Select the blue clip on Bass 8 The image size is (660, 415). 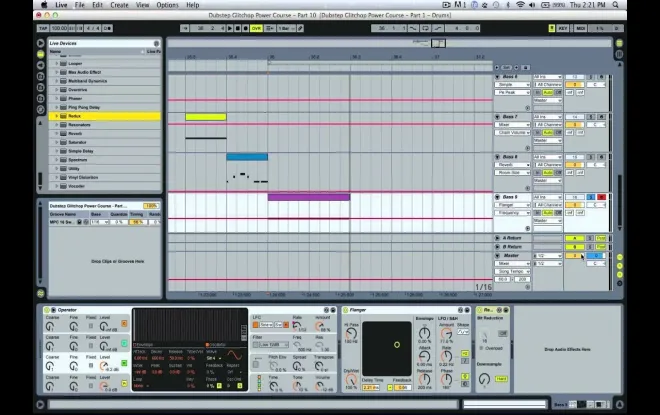pos(247,157)
